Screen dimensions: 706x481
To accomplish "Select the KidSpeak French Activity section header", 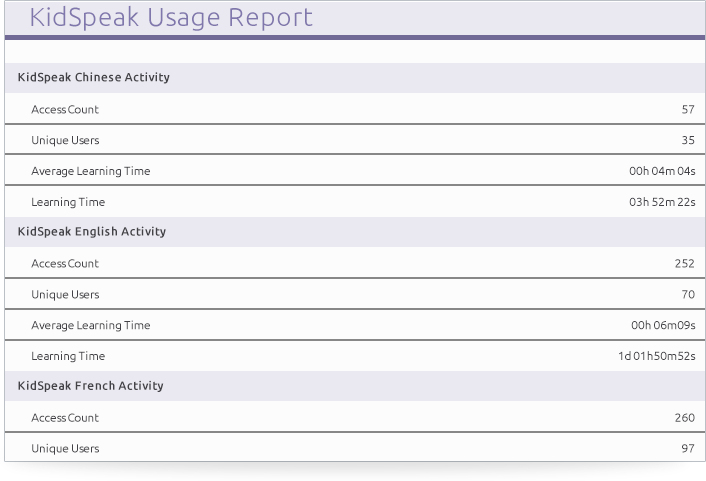I will 91,385.
